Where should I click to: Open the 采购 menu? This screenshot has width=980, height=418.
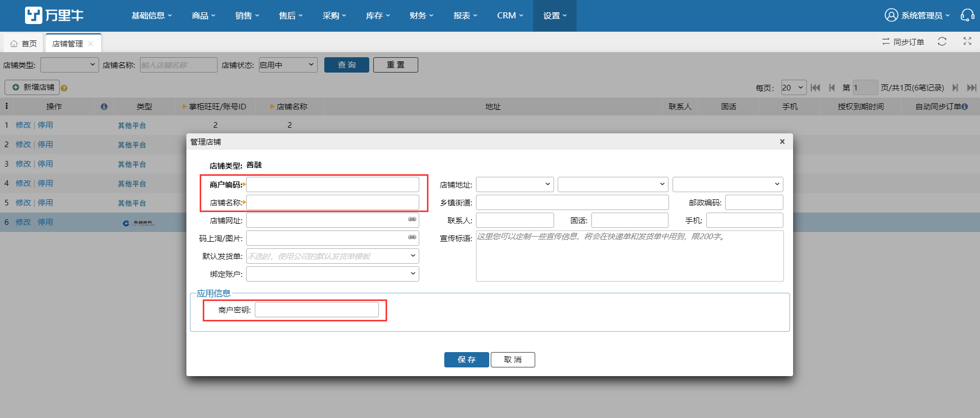pos(334,15)
